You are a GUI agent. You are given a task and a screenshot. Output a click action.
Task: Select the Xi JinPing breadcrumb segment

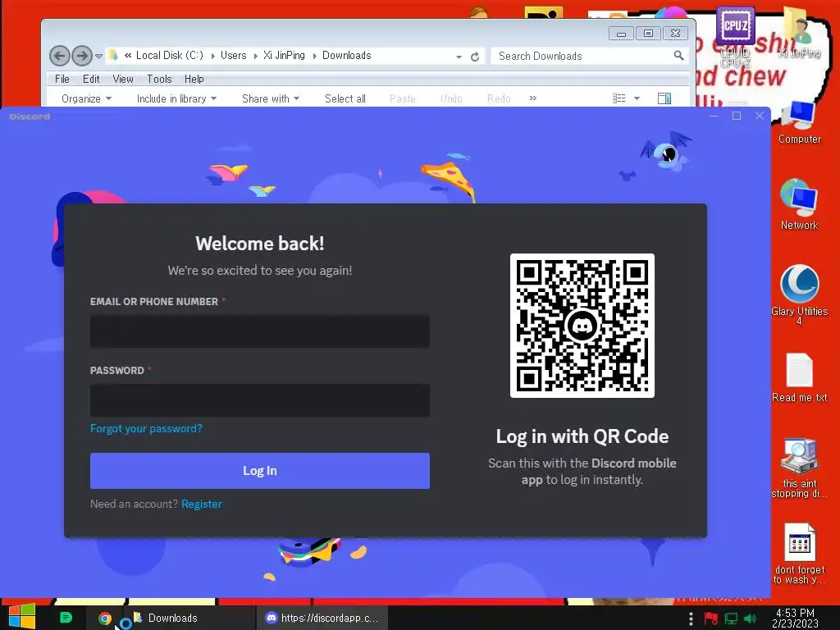(284, 55)
